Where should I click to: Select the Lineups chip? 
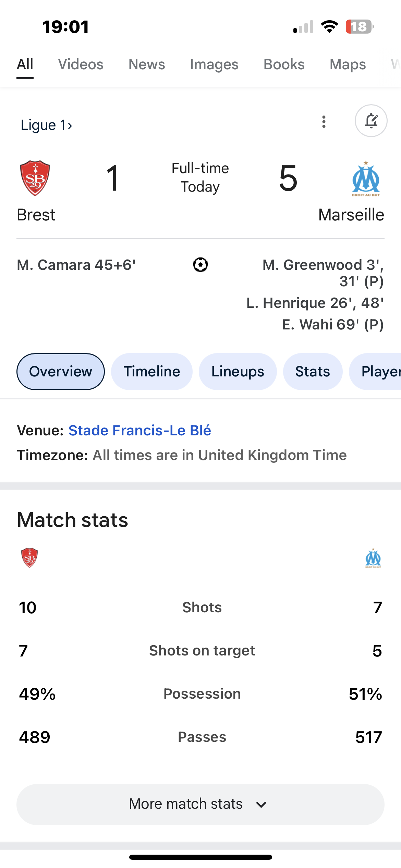[238, 372]
